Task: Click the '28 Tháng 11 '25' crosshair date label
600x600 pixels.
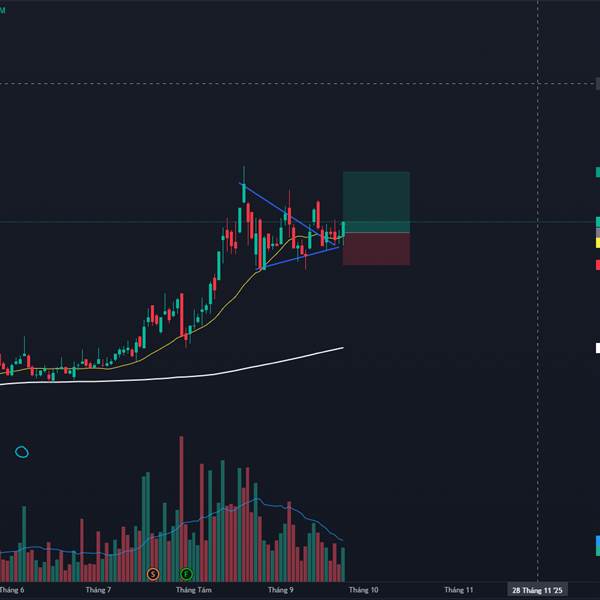Action: click(537, 590)
